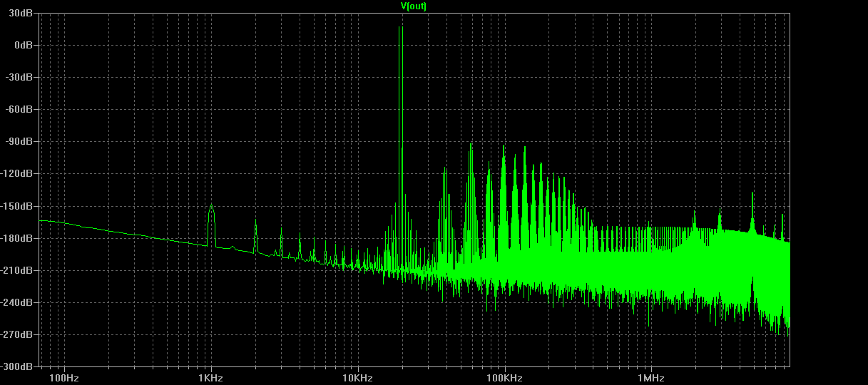Click the -60dB axis label
Viewport: 868px width, 385px height.
click(21, 109)
